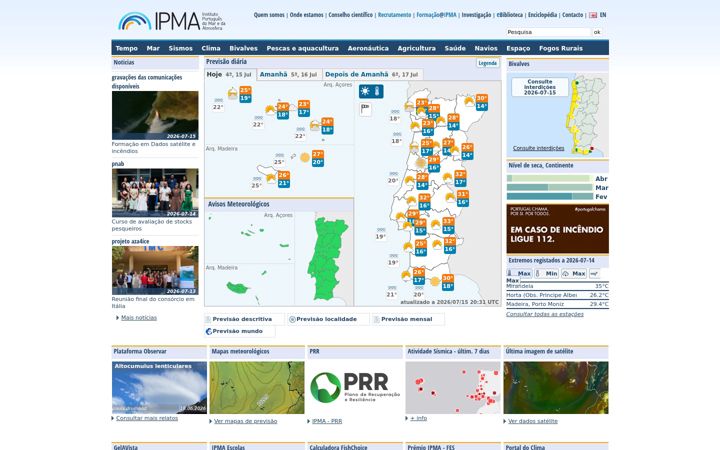Viewport: 720px width, 450px height.
Task: Select the Depois de Amanhã tab
Action: (372, 74)
